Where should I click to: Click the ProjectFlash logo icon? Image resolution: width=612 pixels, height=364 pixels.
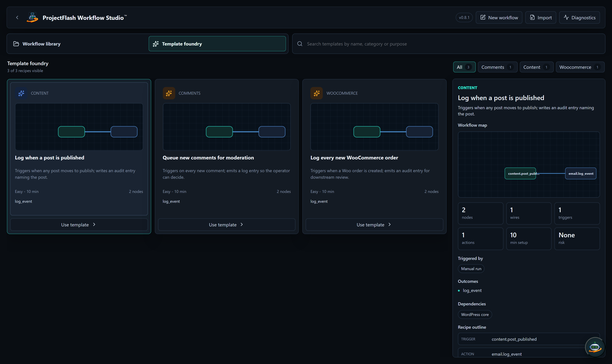(32, 17)
